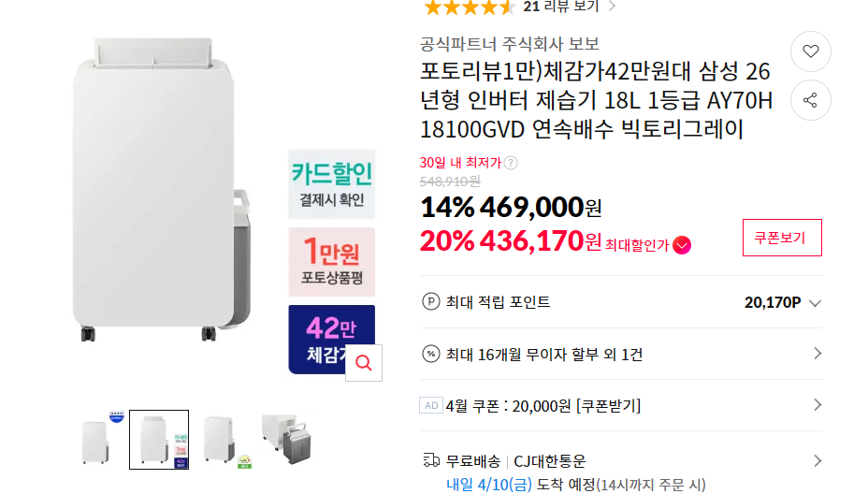Image resolution: width=868 pixels, height=494 pixels.
Task: Open the image zoom magnifier
Action: (x=364, y=363)
